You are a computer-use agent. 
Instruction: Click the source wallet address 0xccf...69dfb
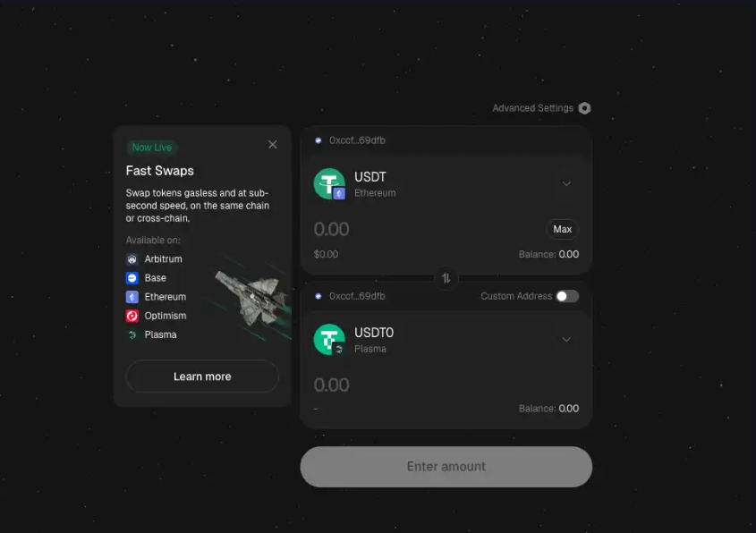point(357,140)
